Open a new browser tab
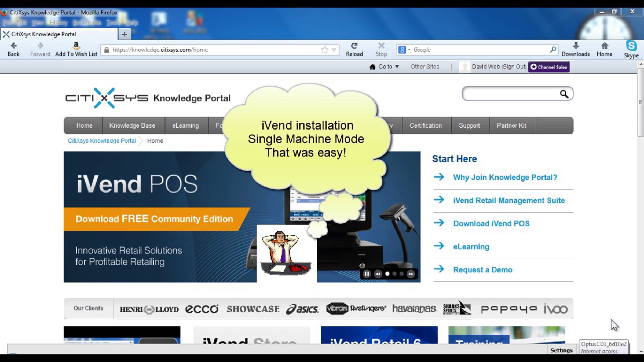The width and height of the screenshot is (644, 362). pyautogui.click(x=125, y=34)
